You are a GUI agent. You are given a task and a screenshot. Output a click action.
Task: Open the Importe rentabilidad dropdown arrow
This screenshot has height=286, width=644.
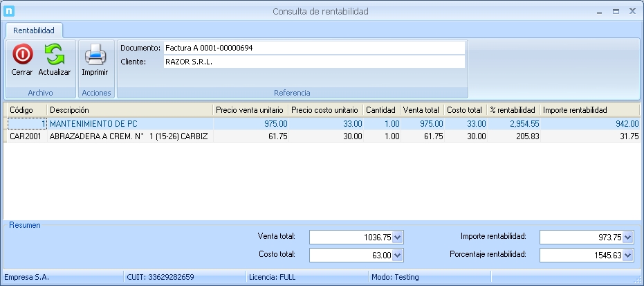(x=628, y=237)
